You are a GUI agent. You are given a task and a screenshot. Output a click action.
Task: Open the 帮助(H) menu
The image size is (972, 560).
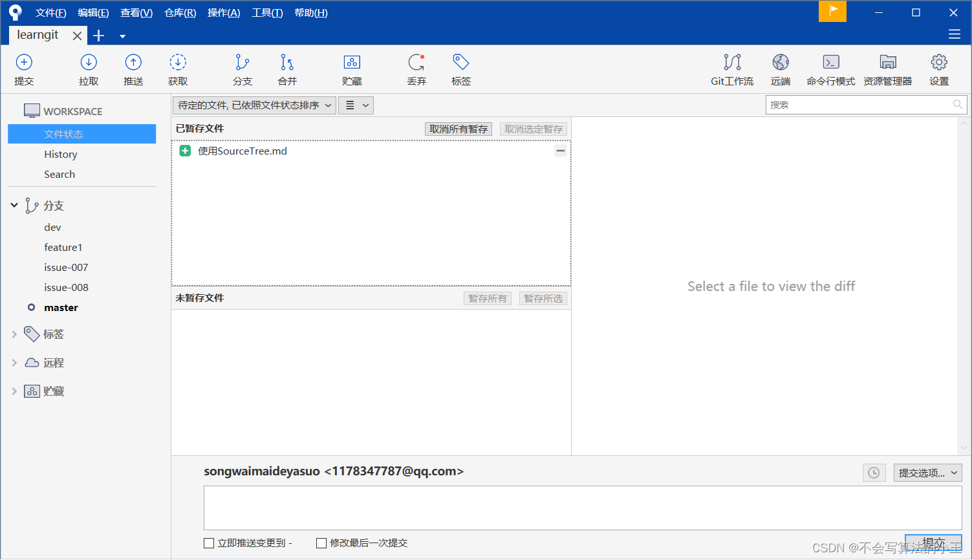click(x=311, y=13)
